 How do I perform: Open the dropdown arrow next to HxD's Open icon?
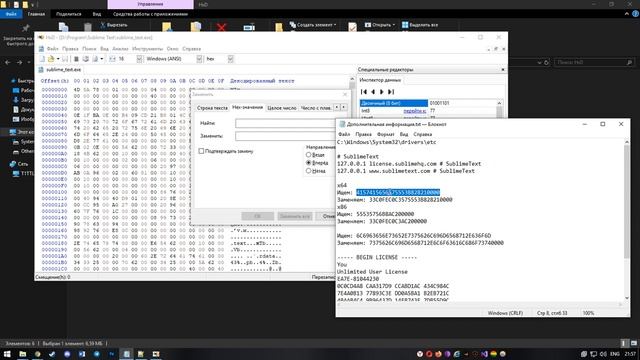pyautogui.click(x=58, y=59)
